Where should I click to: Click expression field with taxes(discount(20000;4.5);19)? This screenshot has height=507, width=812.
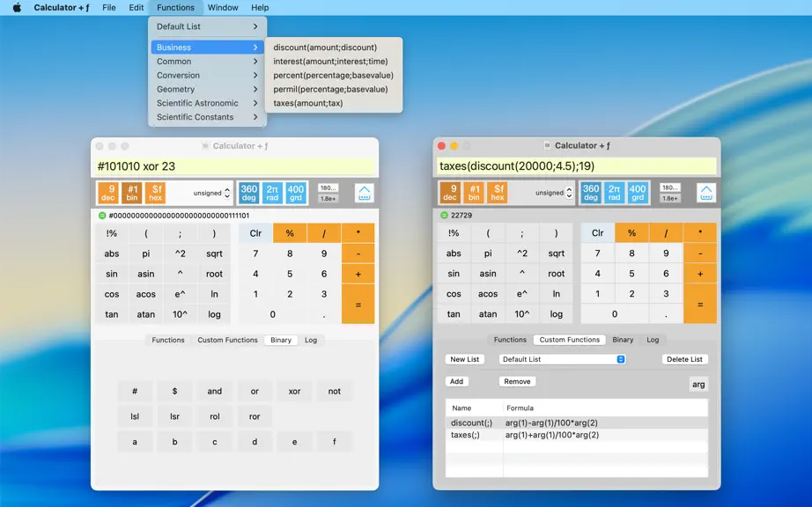click(576, 166)
